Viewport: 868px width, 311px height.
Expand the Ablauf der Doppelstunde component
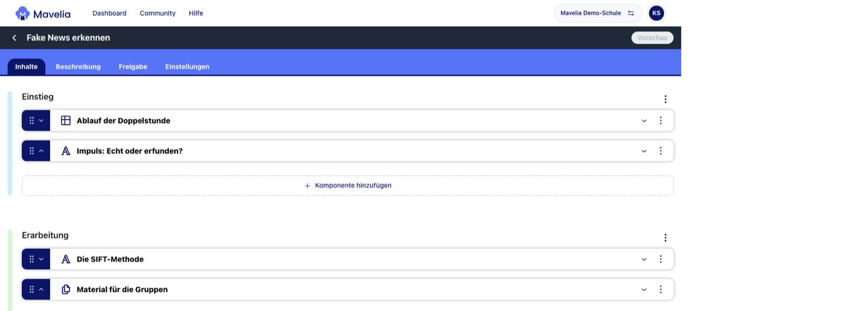[x=644, y=120]
